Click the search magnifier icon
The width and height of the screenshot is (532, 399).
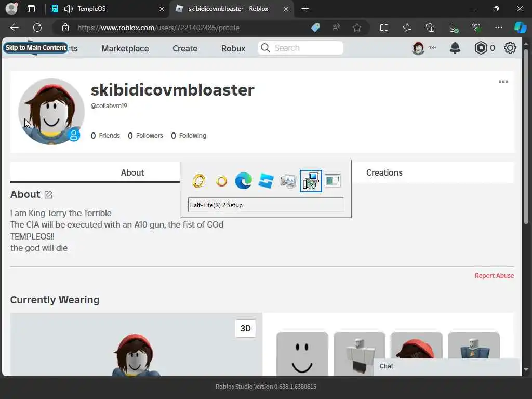pos(265,48)
